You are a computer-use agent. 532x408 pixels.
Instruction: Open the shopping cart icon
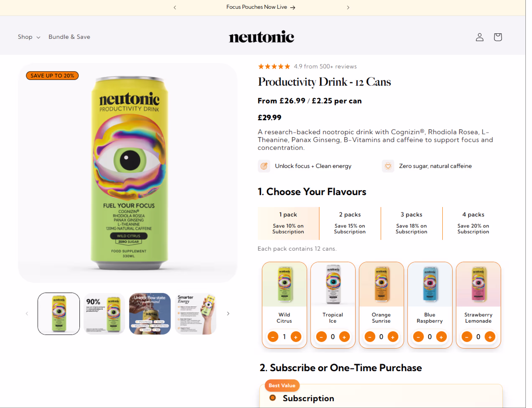point(497,37)
